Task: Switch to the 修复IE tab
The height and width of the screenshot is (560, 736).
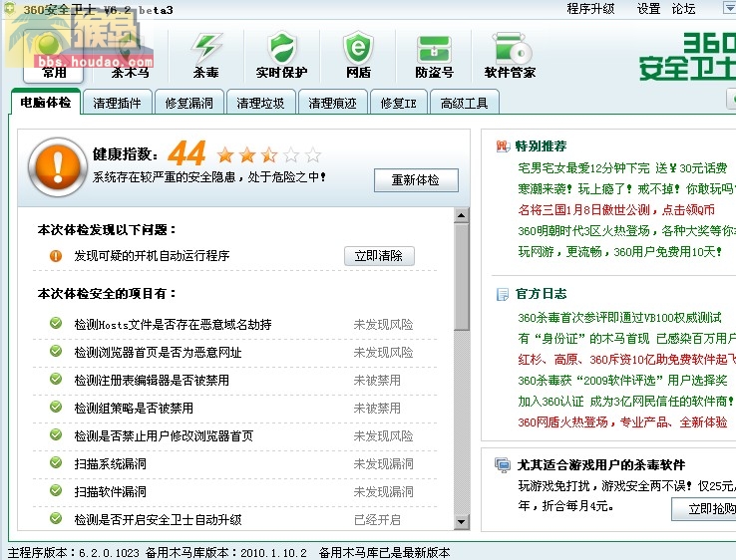Action: pyautogui.click(x=399, y=103)
